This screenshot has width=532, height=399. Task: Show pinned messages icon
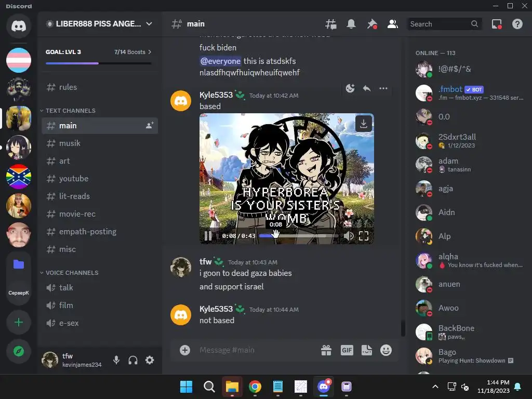tap(372, 24)
